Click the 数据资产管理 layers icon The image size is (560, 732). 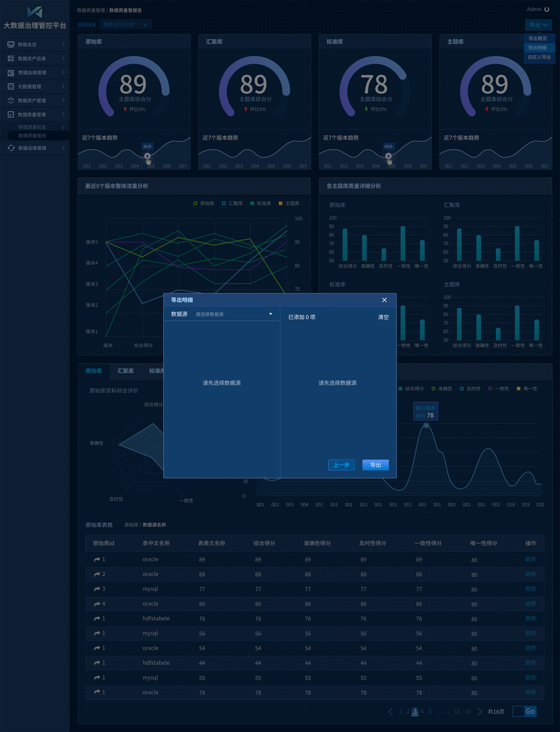point(11,100)
